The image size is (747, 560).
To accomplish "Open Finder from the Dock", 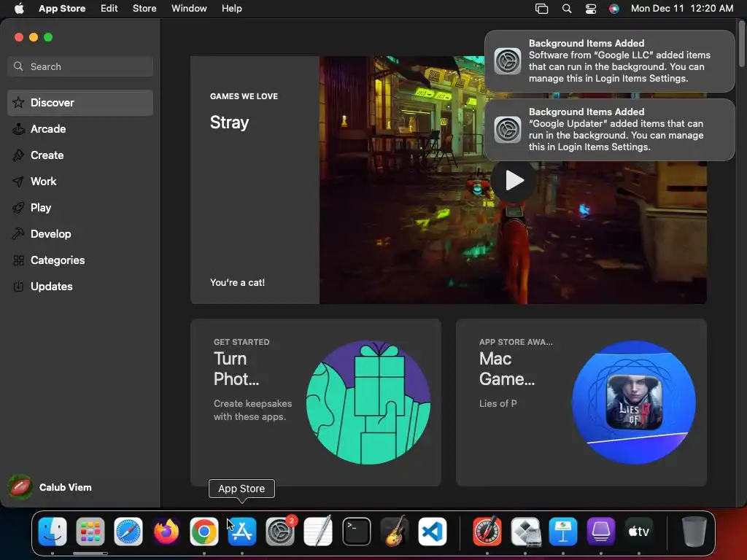I will pyautogui.click(x=53, y=531).
